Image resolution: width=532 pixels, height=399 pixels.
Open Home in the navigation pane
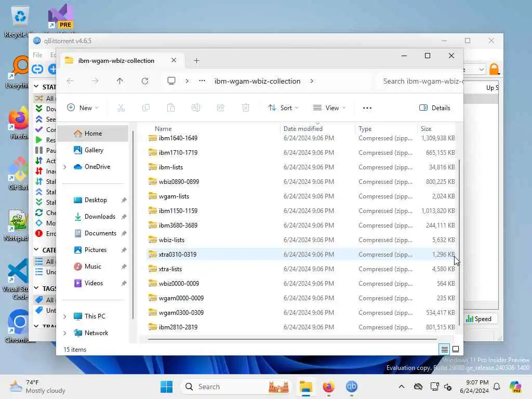(93, 134)
